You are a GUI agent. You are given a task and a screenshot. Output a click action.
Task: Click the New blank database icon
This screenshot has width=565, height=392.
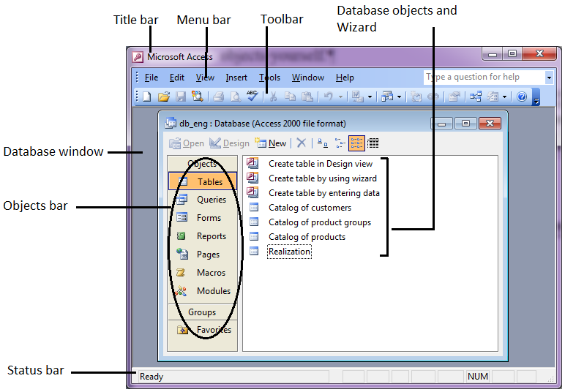coord(146,97)
